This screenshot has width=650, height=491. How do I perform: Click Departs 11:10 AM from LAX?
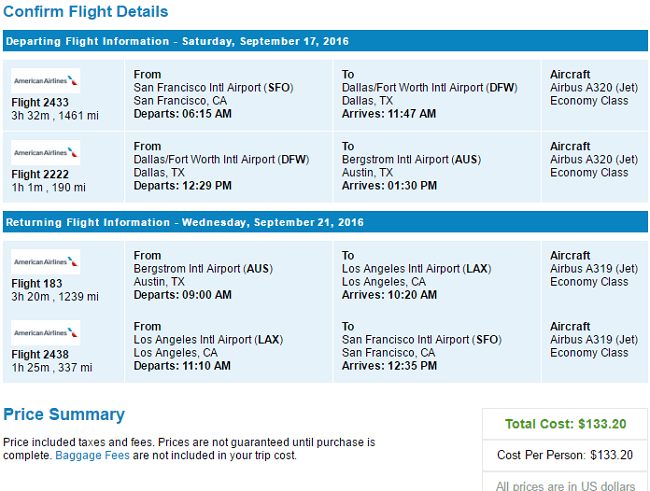[182, 366]
